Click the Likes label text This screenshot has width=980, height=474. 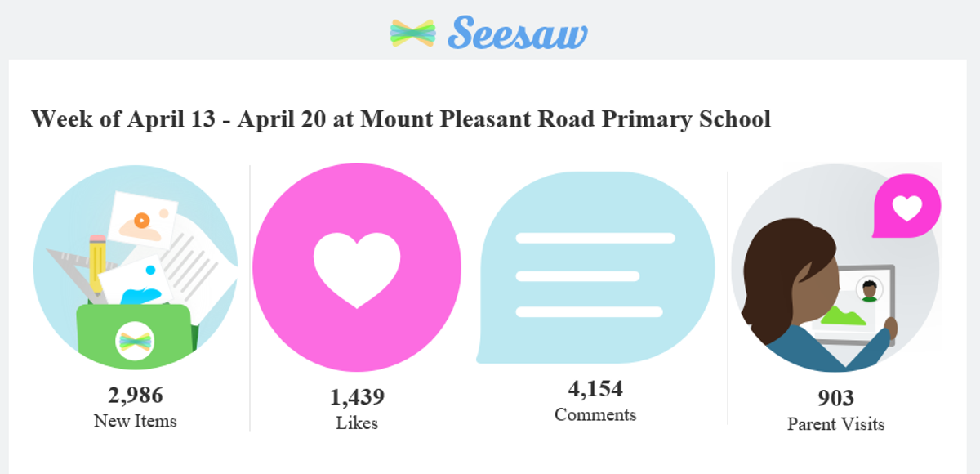pos(357,423)
